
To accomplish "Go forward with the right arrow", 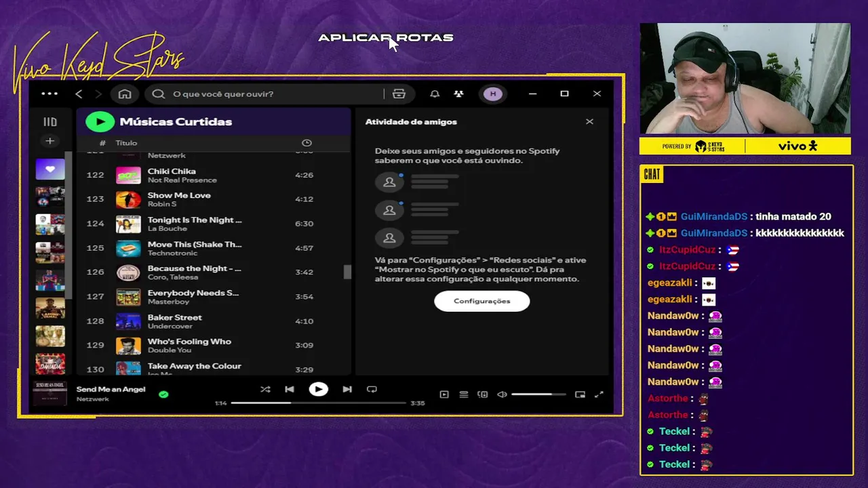I will click(x=98, y=94).
